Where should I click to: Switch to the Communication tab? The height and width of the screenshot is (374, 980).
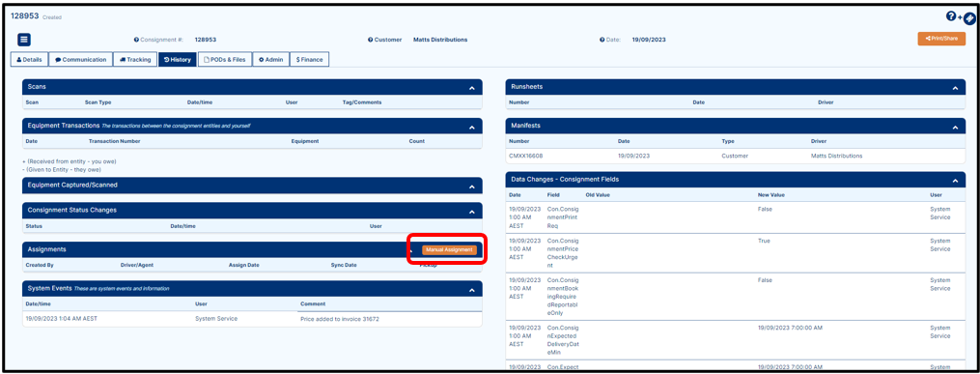[81, 59]
